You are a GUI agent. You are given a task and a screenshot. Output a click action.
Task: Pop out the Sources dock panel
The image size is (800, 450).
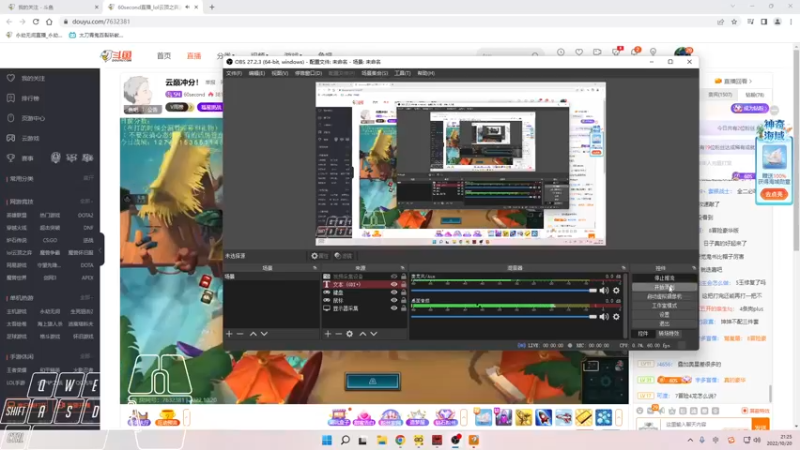click(403, 268)
